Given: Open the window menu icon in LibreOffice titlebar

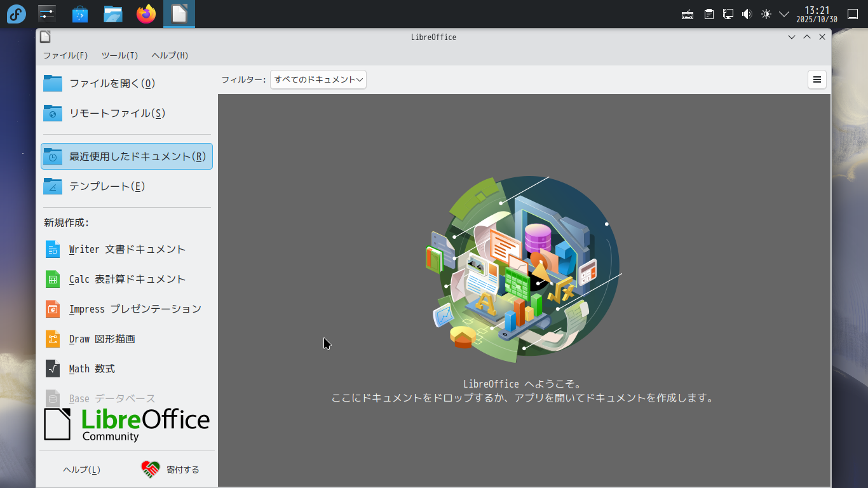Looking at the screenshot, I should click(44, 37).
